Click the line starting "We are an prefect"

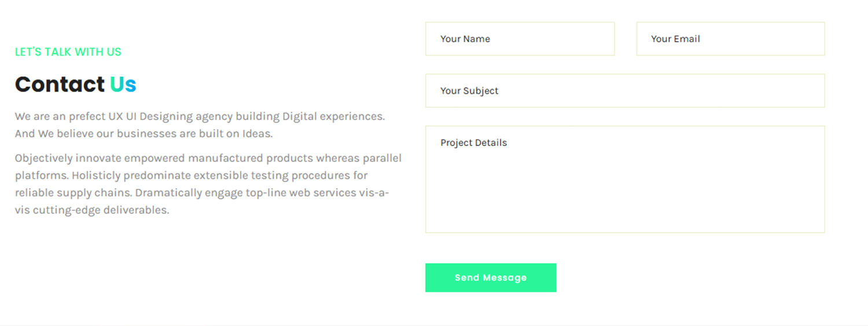click(200, 116)
